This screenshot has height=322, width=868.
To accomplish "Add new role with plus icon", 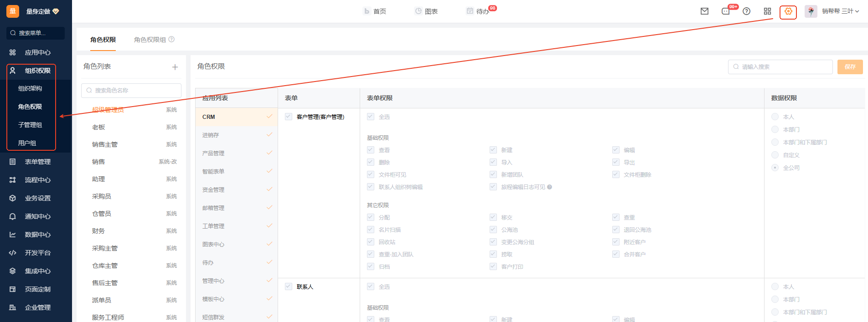I will pos(175,67).
